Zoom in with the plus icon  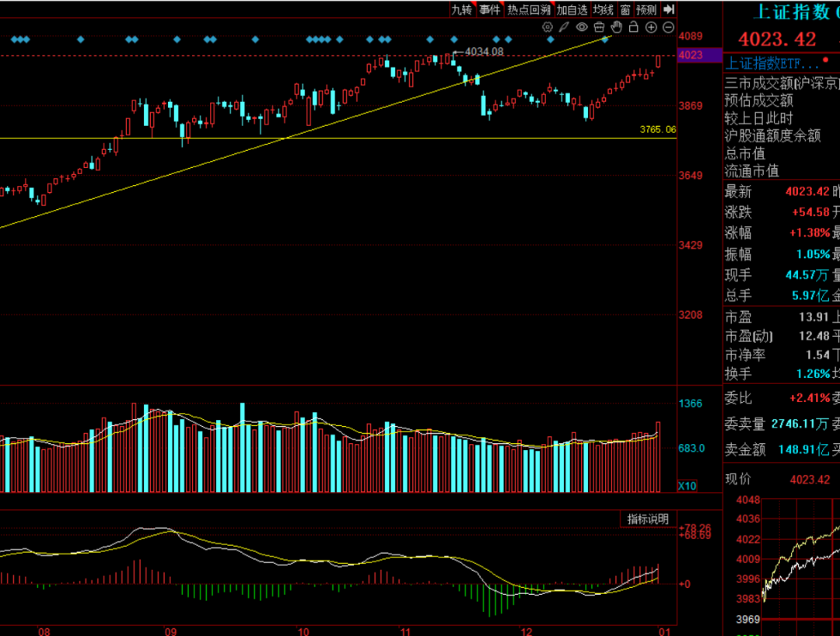click(651, 27)
